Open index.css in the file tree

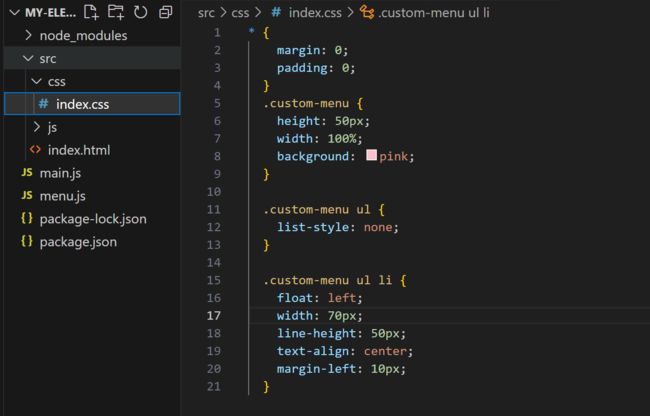tap(92, 104)
